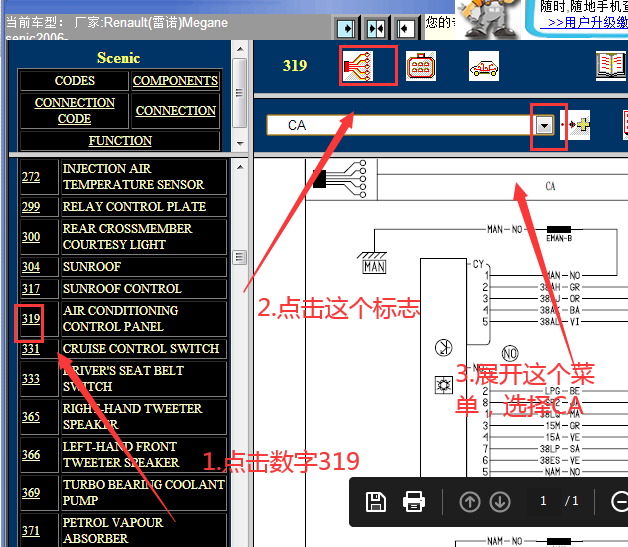Click the MAN ground symbol in the diagram
The width and height of the screenshot is (628, 547).
point(373,263)
